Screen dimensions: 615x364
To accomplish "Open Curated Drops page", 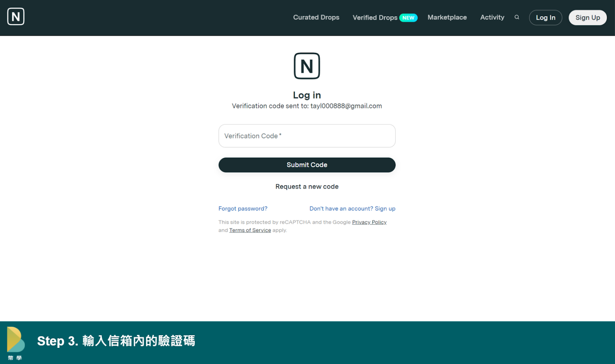I will tap(316, 17).
